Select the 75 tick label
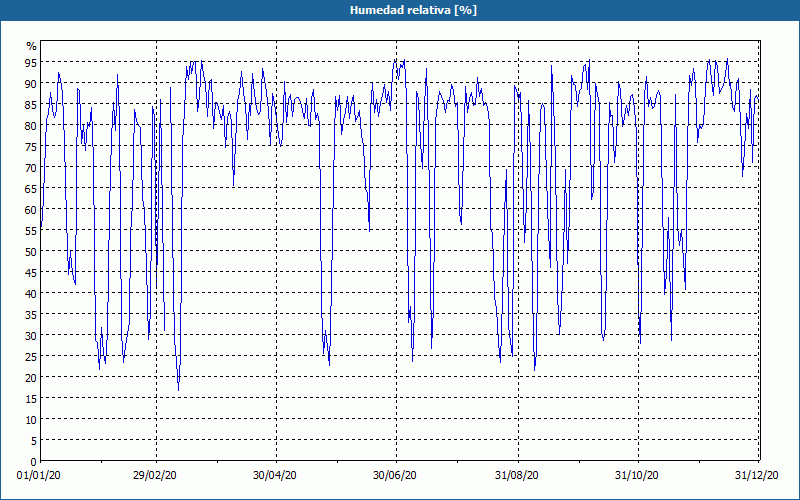 (31, 147)
